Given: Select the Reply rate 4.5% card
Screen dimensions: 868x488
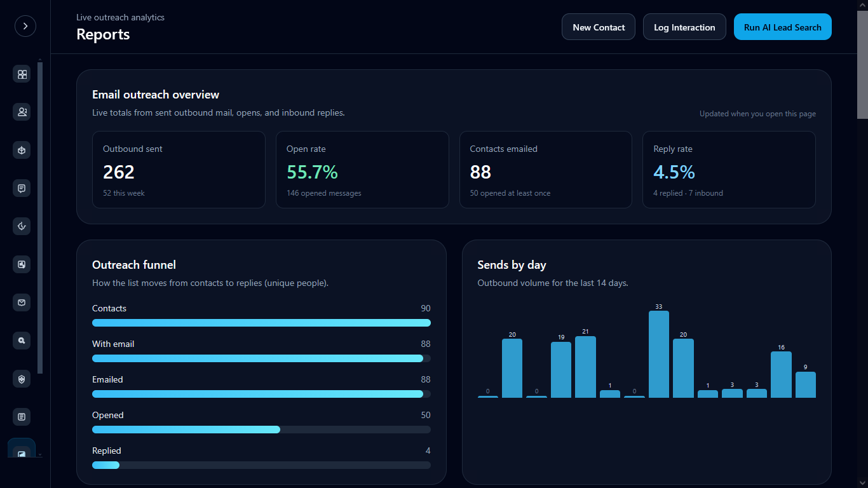Looking at the screenshot, I should [729, 170].
